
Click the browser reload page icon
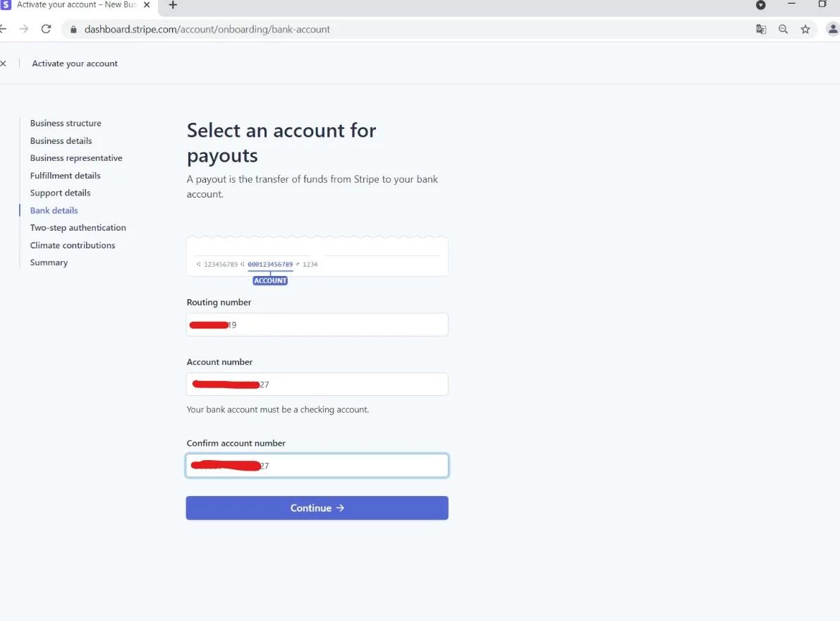pyautogui.click(x=47, y=29)
